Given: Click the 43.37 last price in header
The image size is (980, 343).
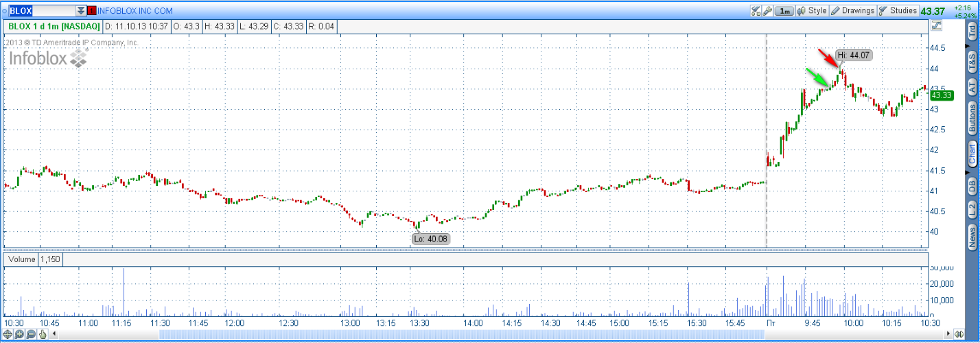Looking at the screenshot, I should 933,11.
